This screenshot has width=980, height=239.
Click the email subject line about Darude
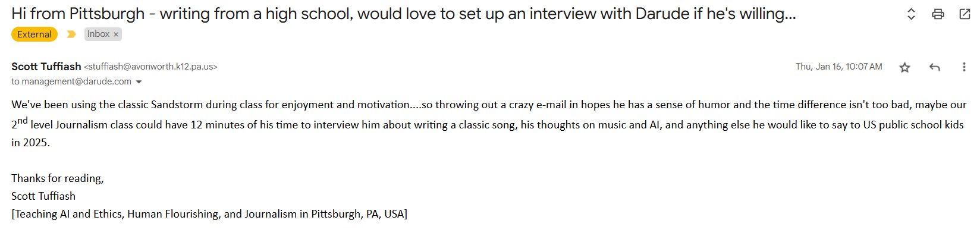click(x=403, y=14)
